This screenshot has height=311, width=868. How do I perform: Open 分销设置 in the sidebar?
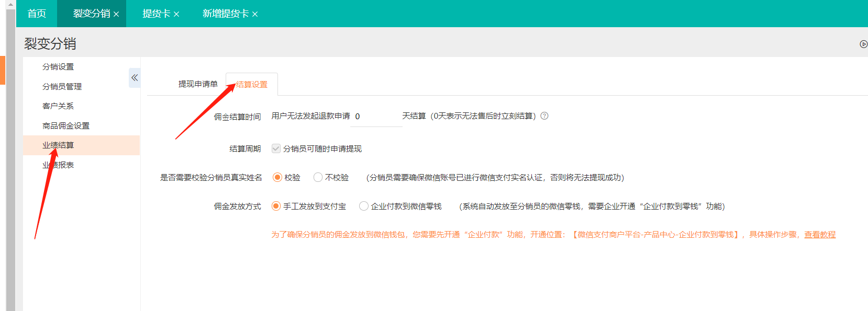point(58,67)
